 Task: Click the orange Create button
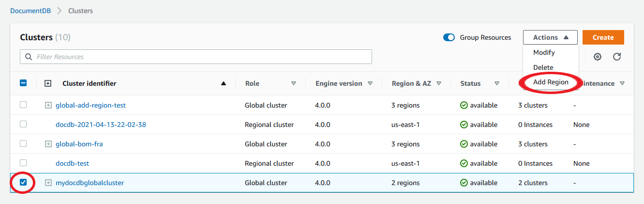(603, 37)
